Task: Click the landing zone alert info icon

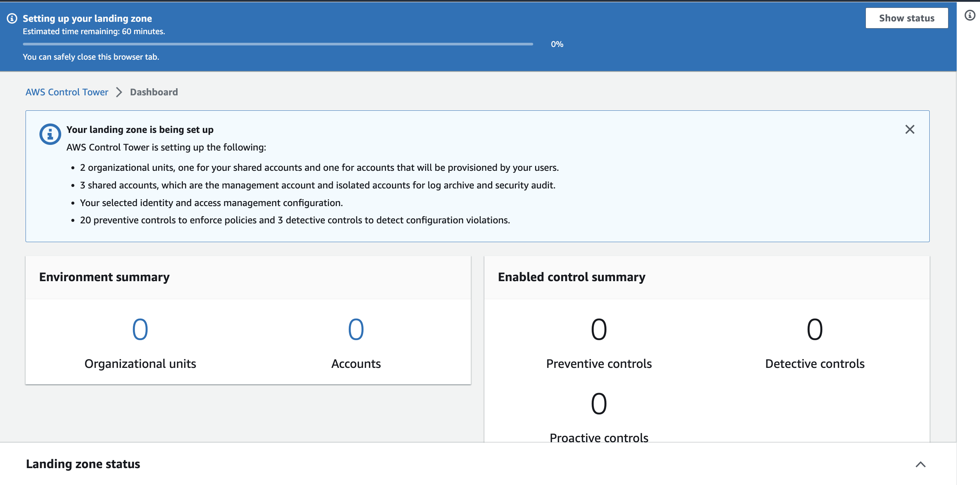Action: pyautogui.click(x=50, y=134)
